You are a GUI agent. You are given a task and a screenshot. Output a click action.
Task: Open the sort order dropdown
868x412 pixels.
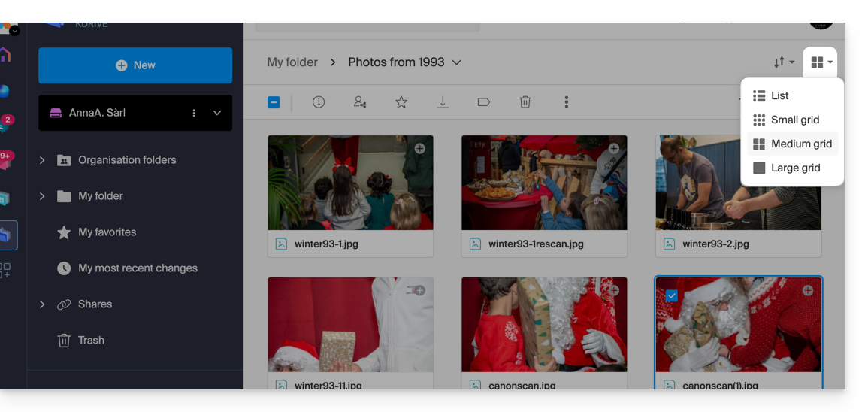(784, 62)
